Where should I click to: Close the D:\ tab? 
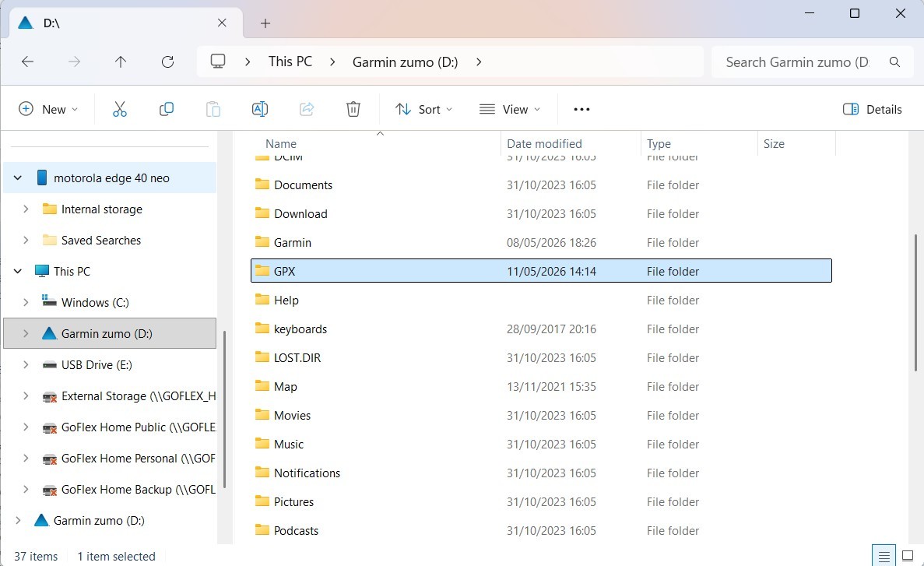point(222,23)
